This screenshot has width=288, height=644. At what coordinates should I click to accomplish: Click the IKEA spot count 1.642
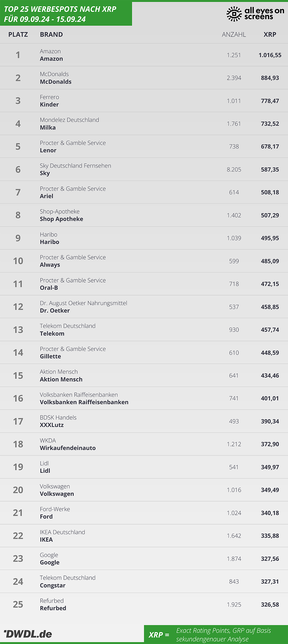pos(234,536)
